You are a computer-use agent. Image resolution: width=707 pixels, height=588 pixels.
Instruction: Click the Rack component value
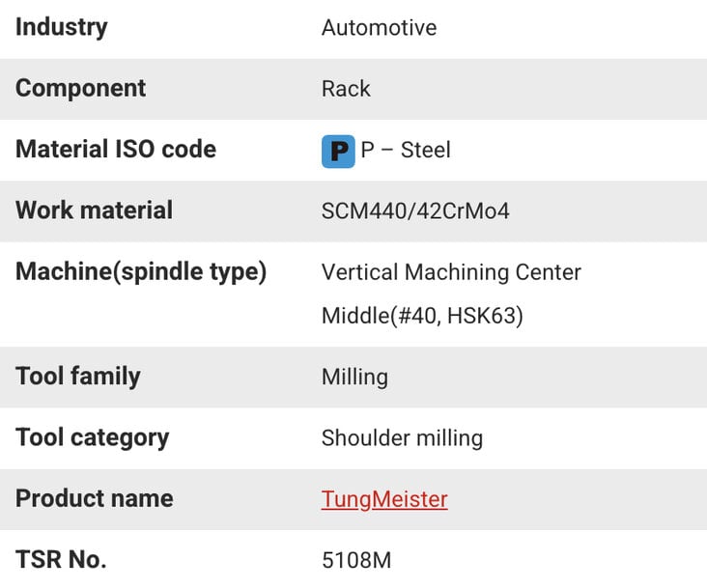tap(346, 89)
